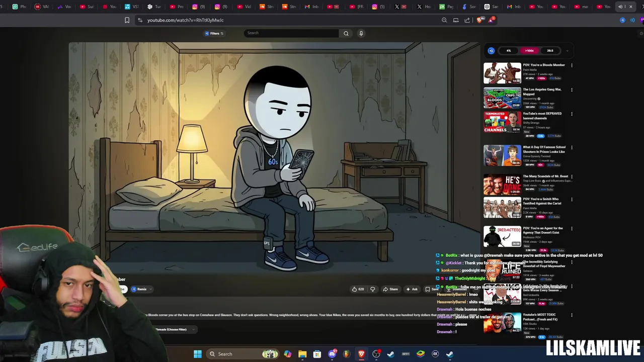Screen dimensions: 644x362
Task: Click the Ask button under the video
Action: click(412, 289)
